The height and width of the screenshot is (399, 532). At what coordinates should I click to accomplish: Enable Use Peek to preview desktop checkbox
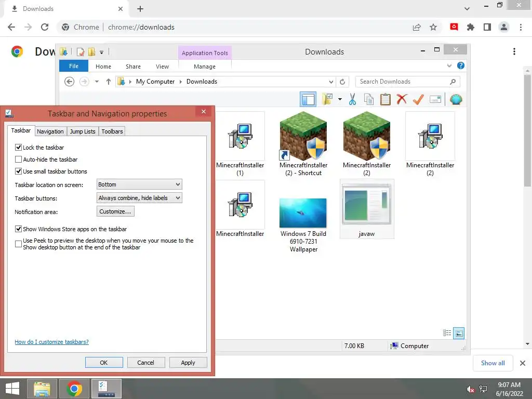(18, 244)
